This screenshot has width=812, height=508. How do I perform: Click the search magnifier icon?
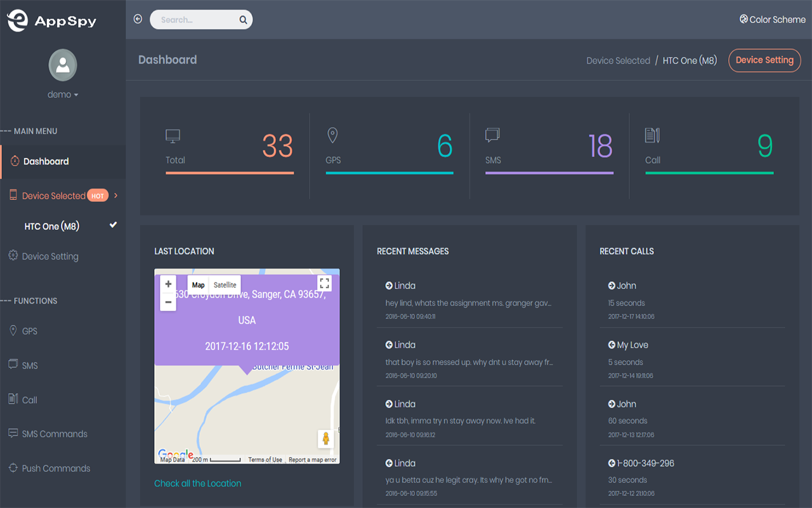[243, 20]
